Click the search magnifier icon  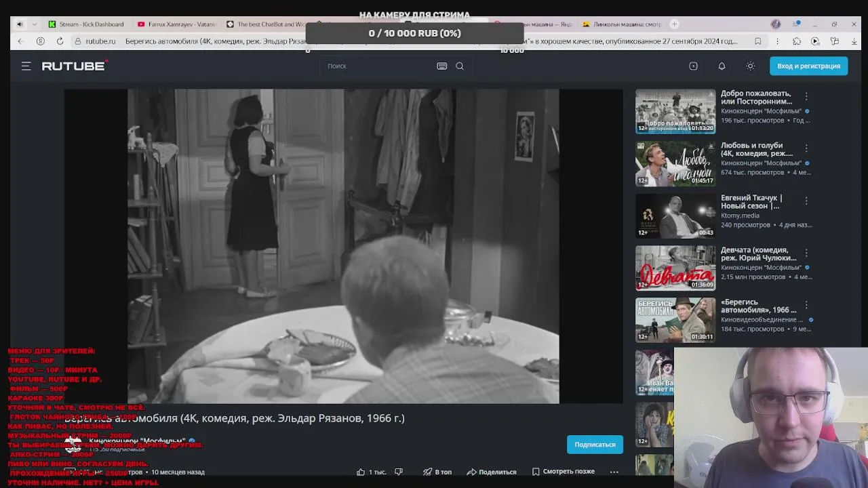click(460, 66)
